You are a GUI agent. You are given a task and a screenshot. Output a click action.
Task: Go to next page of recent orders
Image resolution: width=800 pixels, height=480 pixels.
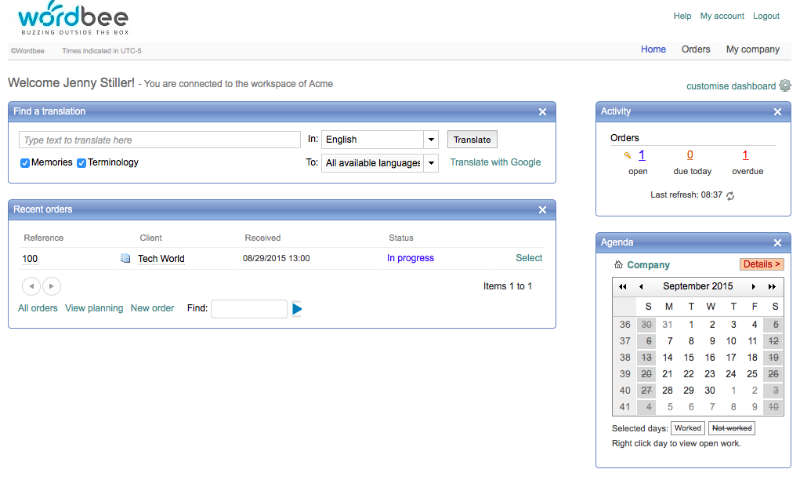(51, 286)
